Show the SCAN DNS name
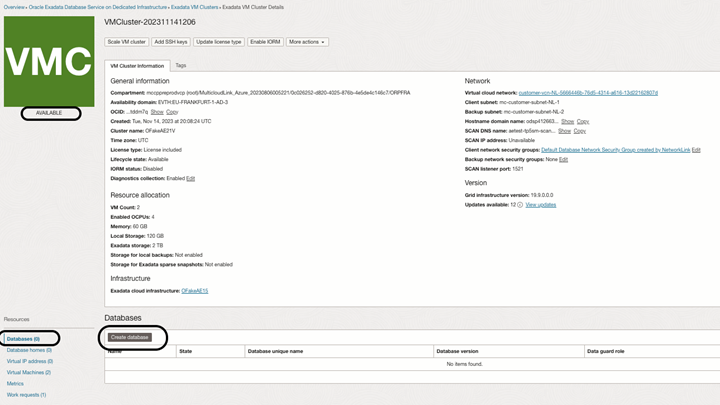 tap(564, 131)
